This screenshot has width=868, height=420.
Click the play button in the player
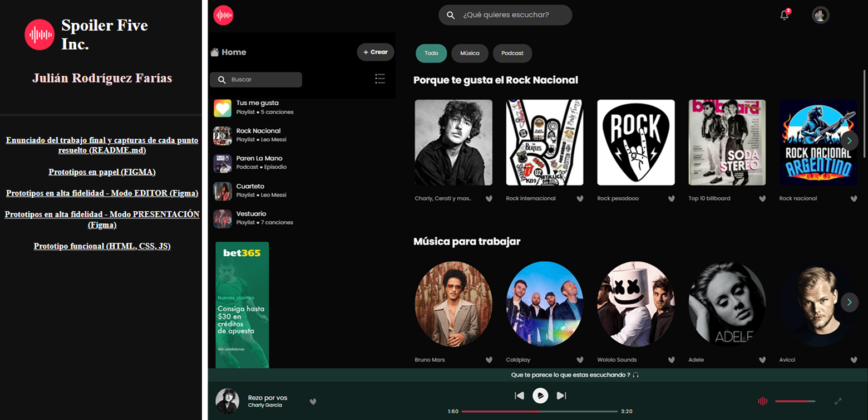540,395
